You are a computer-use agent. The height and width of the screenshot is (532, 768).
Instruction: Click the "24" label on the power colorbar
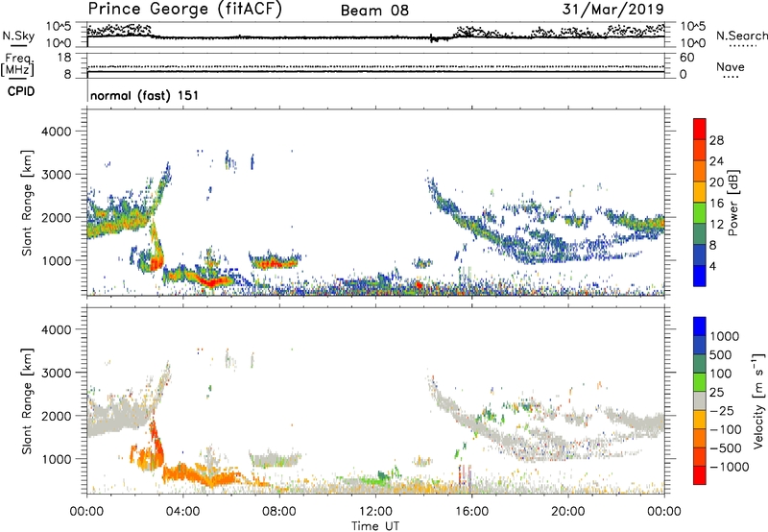coord(716,161)
